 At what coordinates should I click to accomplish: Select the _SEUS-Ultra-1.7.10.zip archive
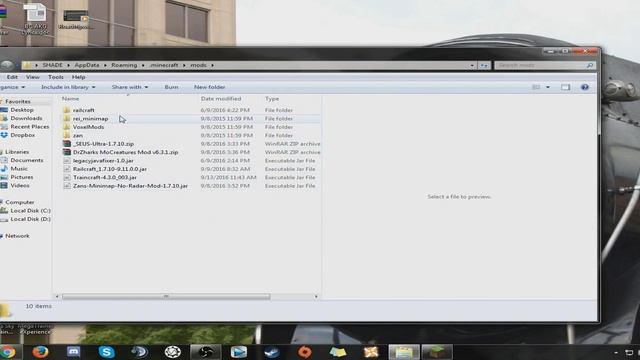coord(103,144)
